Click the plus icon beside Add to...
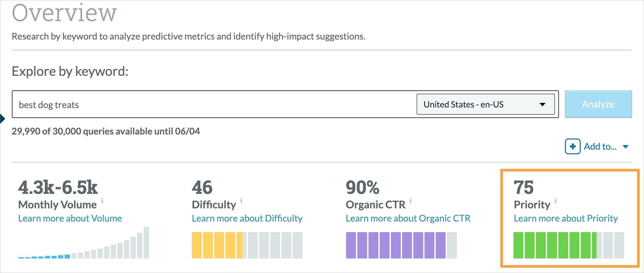This screenshot has height=273, width=644. tap(573, 146)
